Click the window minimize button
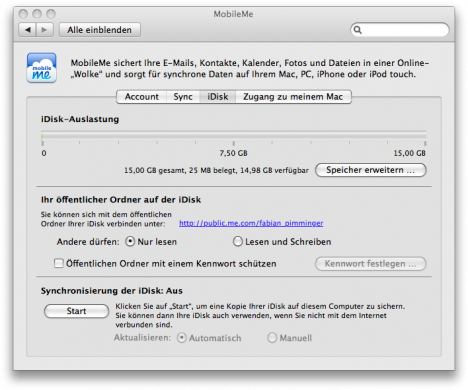Screen dimensions: 468x390 coord(37,14)
